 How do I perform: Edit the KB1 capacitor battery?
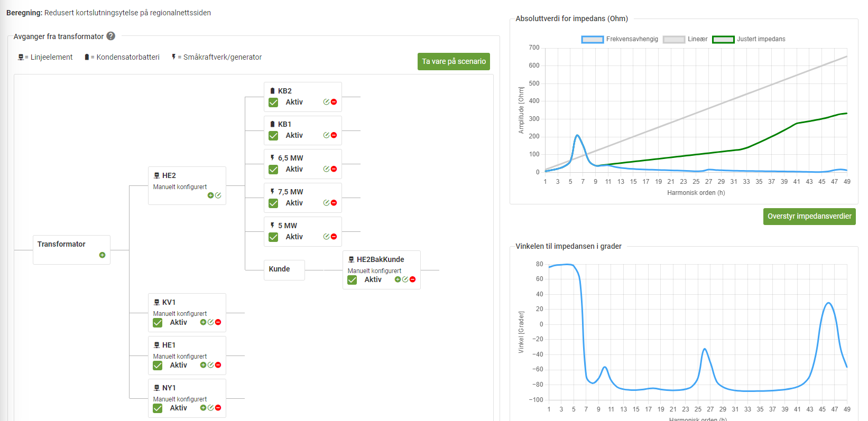click(x=326, y=135)
